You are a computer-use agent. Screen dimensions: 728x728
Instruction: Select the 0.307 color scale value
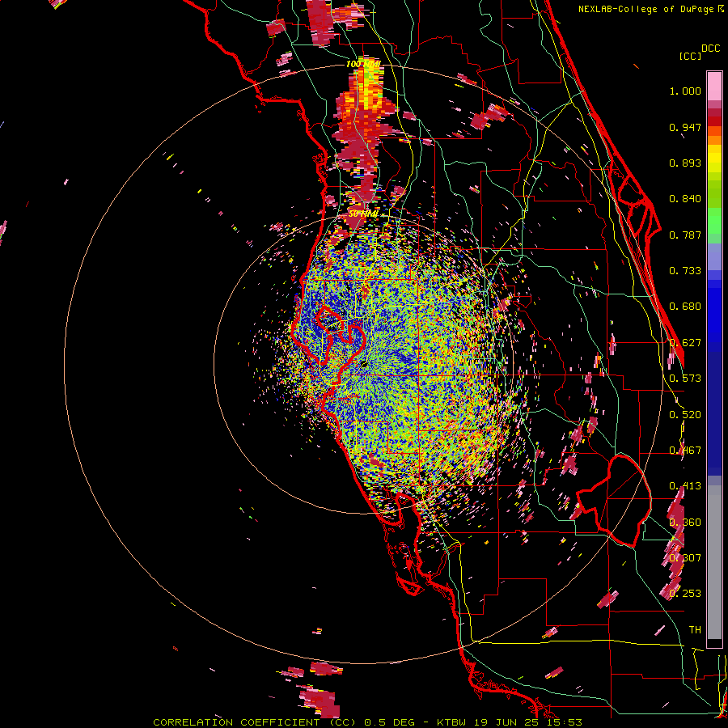[685, 558]
